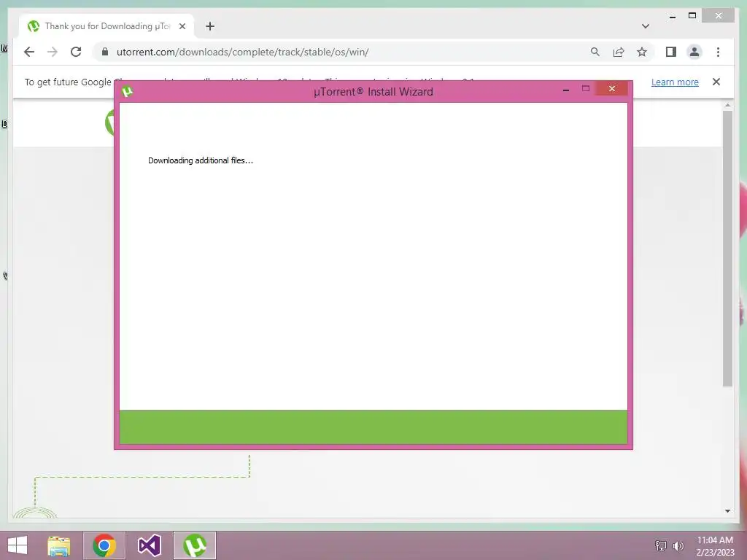
Task: Launch Visual Studio from the taskbar
Action: coord(150,545)
